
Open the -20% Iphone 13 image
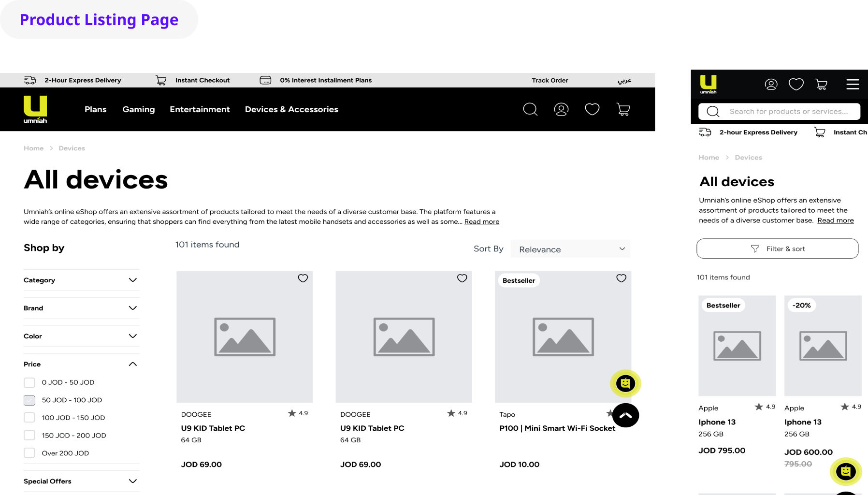pos(823,346)
